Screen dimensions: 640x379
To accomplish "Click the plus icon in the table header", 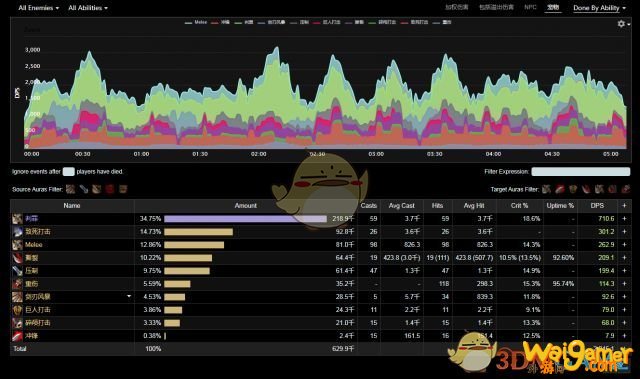I will pyautogui.click(x=624, y=206).
